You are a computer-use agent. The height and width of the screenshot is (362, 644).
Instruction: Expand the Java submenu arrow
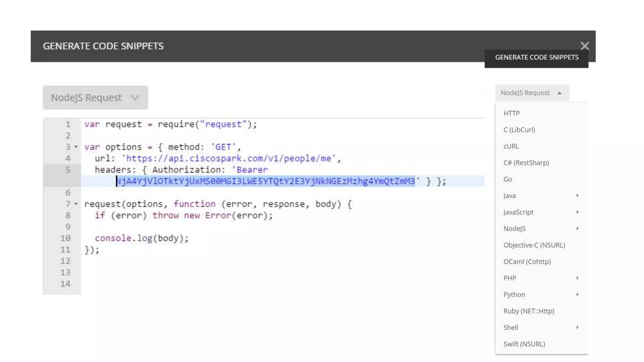pyautogui.click(x=577, y=195)
